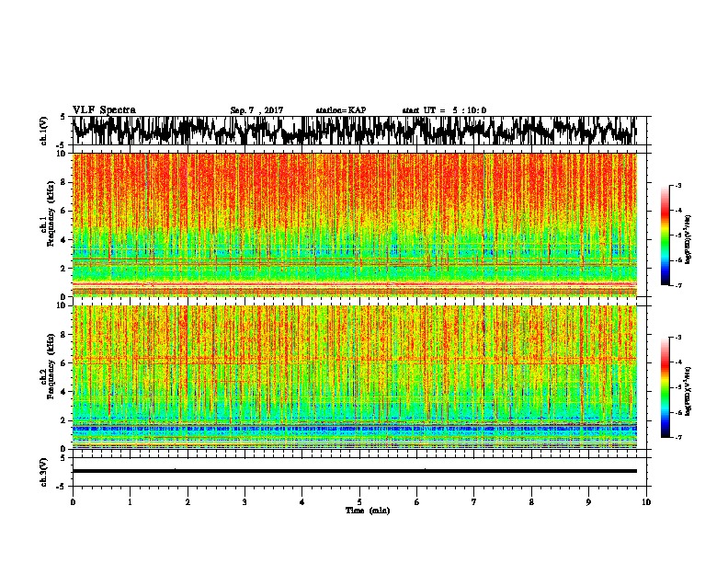Click time axis tick label "0"
728x563 pixels.
(x=73, y=502)
